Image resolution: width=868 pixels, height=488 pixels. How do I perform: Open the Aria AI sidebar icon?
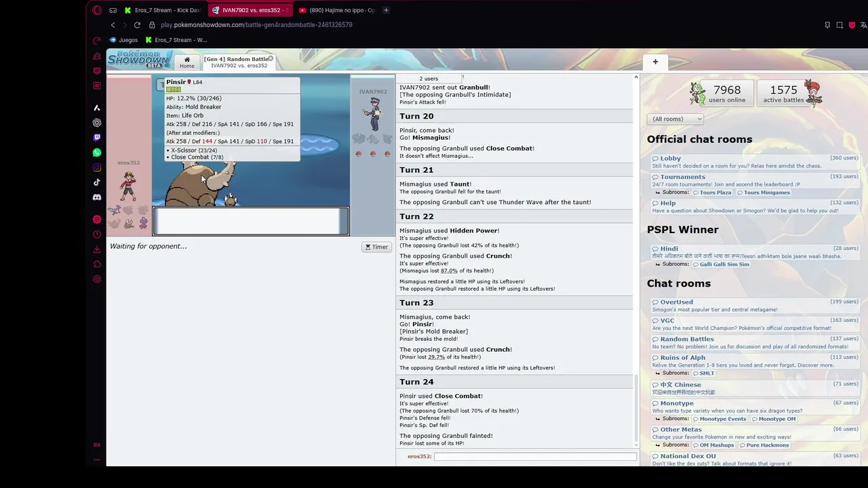[97, 108]
